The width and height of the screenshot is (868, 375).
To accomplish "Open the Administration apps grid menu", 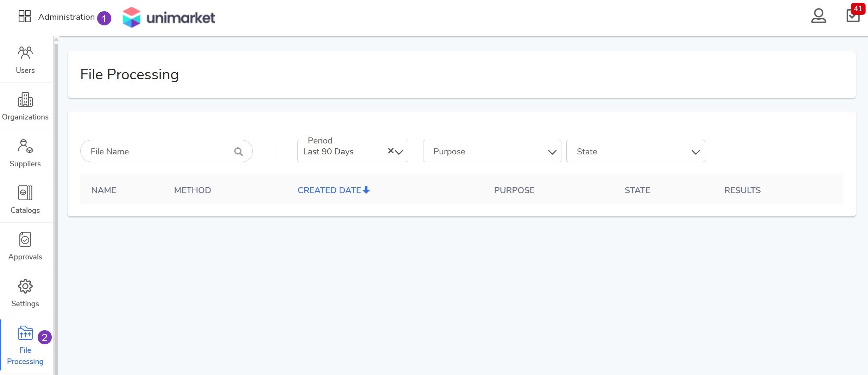I will [x=25, y=16].
